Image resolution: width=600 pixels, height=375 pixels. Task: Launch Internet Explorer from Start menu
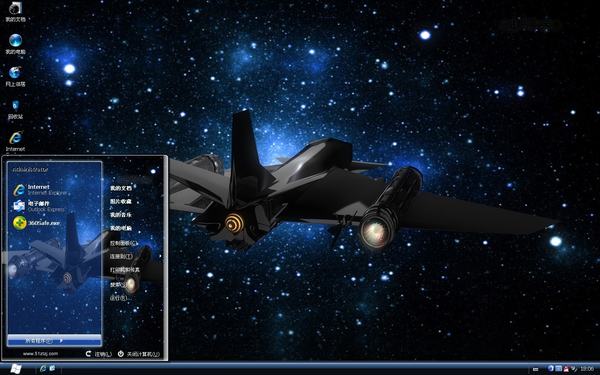(39, 189)
